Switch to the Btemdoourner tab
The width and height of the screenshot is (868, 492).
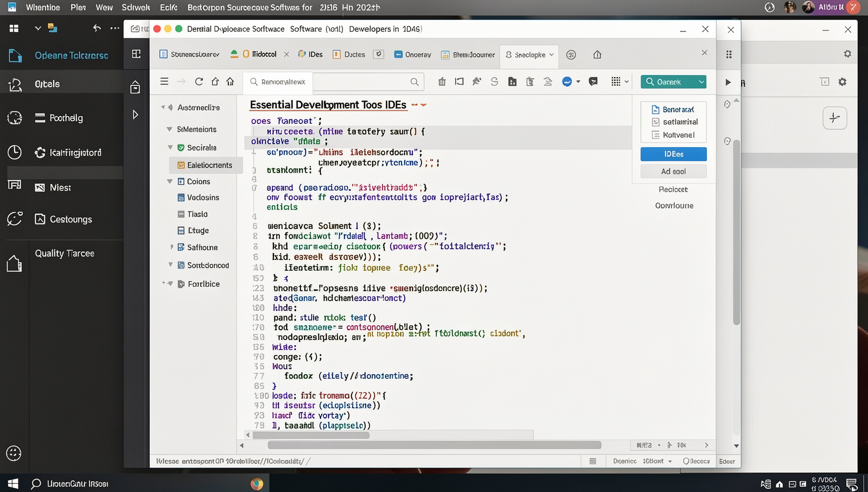468,54
